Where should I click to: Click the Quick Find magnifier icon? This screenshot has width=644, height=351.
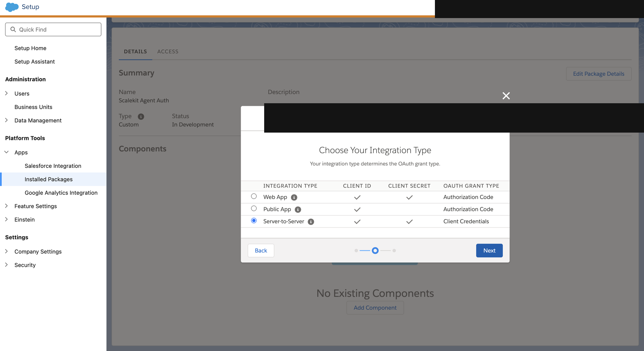(x=13, y=29)
